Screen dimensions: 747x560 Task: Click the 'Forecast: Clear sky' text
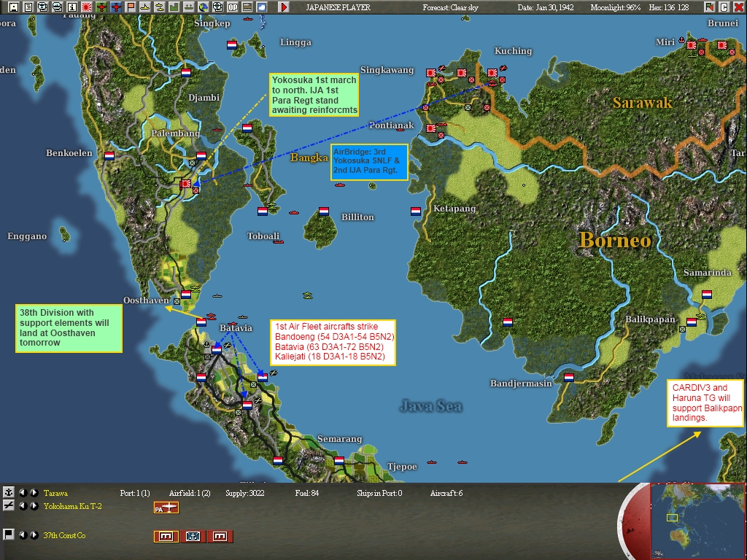click(x=450, y=7)
